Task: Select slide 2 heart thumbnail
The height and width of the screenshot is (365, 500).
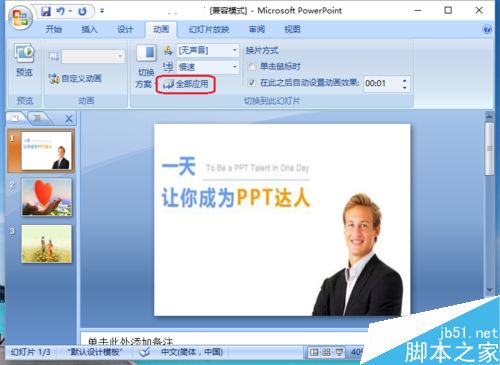Action: [46, 197]
